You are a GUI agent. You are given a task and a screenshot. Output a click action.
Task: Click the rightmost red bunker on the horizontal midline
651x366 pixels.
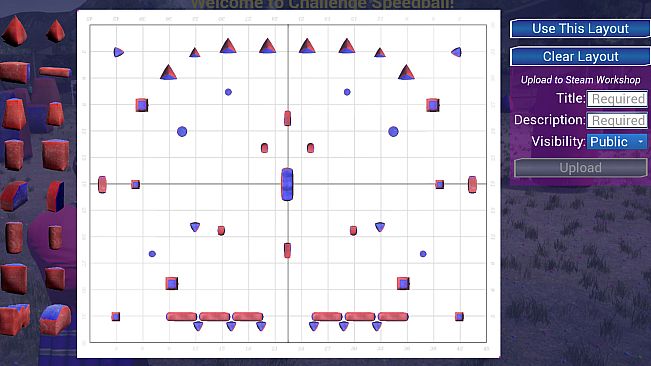coord(472,185)
